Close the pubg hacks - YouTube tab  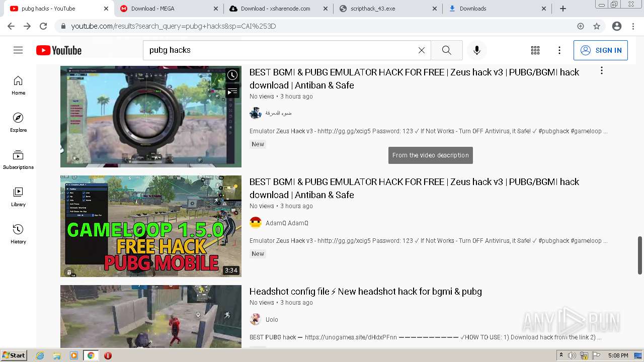point(106,9)
